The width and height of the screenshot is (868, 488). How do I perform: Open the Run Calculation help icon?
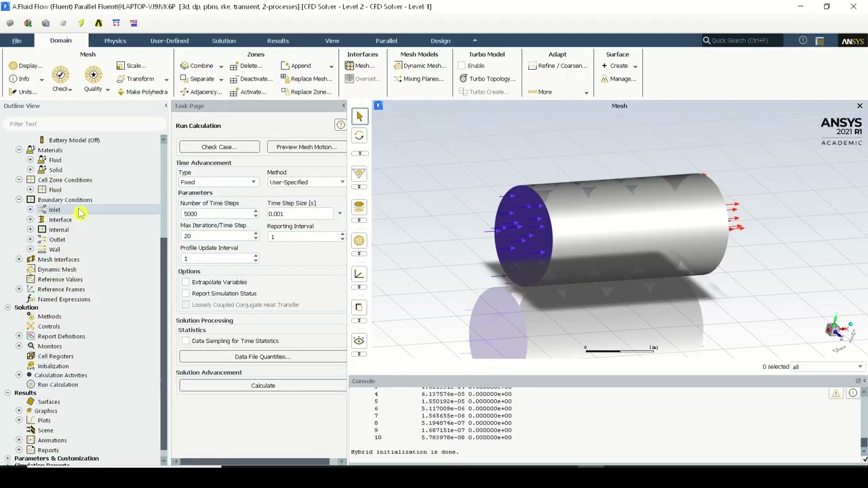(x=340, y=125)
